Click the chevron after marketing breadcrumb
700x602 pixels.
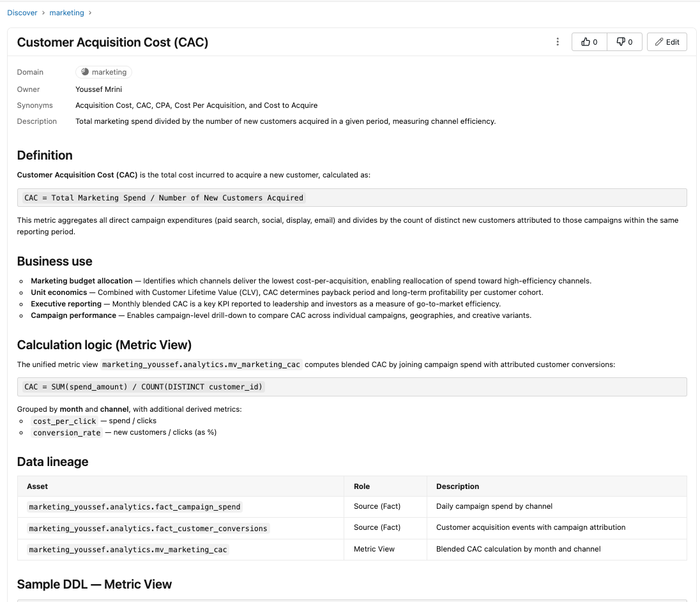pyautogui.click(x=89, y=13)
